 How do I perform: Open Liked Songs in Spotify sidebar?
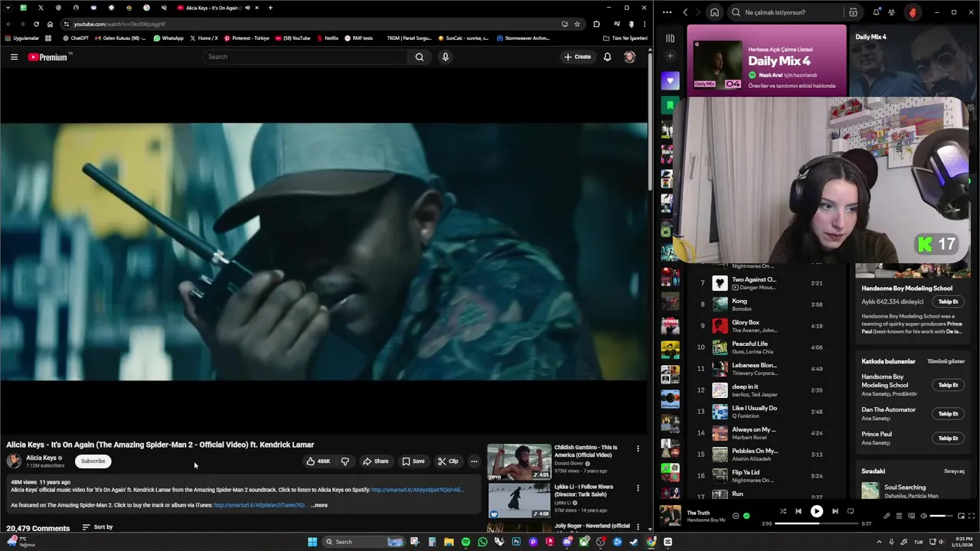pyautogui.click(x=670, y=80)
